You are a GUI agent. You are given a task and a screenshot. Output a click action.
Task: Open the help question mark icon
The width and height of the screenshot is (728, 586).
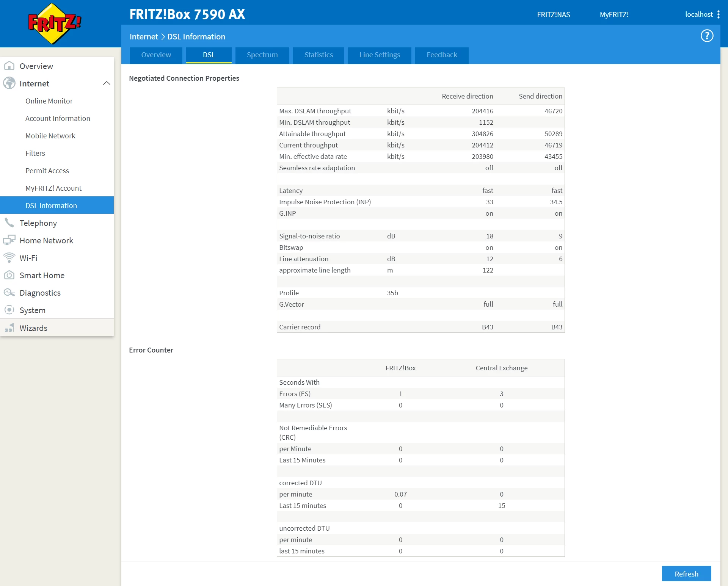[x=707, y=36]
